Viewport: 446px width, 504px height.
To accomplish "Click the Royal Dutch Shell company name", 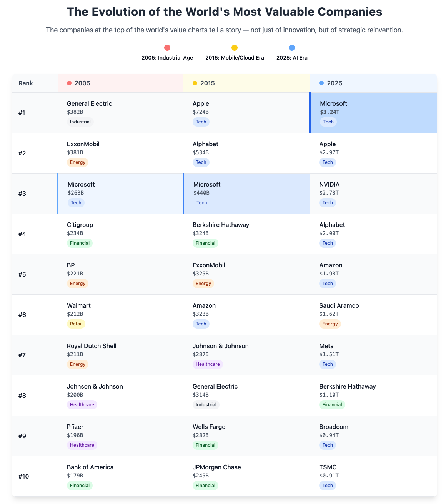I will [92, 346].
